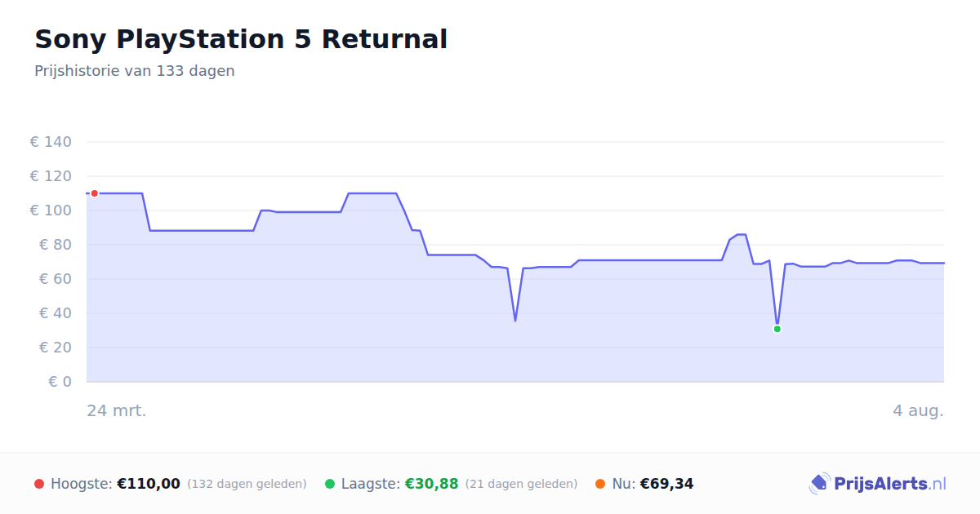Click the 4 aug. end date label
The width and height of the screenshot is (980, 514).
[918, 410]
